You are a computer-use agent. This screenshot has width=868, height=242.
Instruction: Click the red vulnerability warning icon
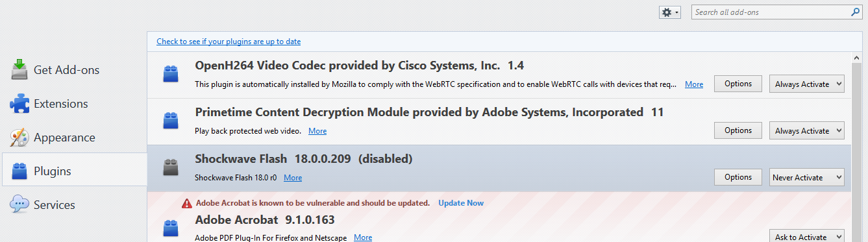tap(188, 203)
